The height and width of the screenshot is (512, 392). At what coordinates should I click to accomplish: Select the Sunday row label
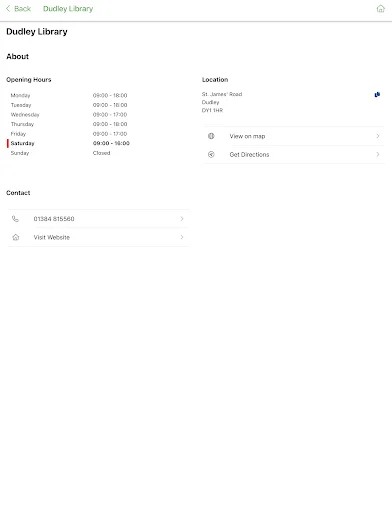(20, 153)
